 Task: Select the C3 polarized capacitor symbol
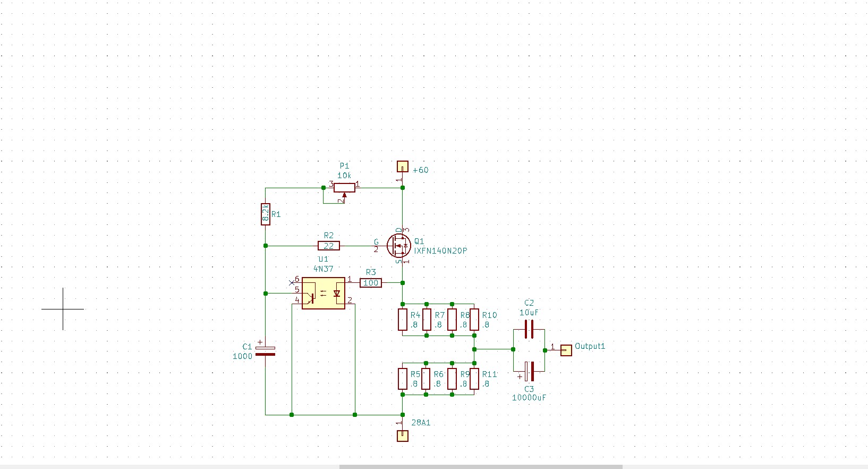tap(529, 371)
